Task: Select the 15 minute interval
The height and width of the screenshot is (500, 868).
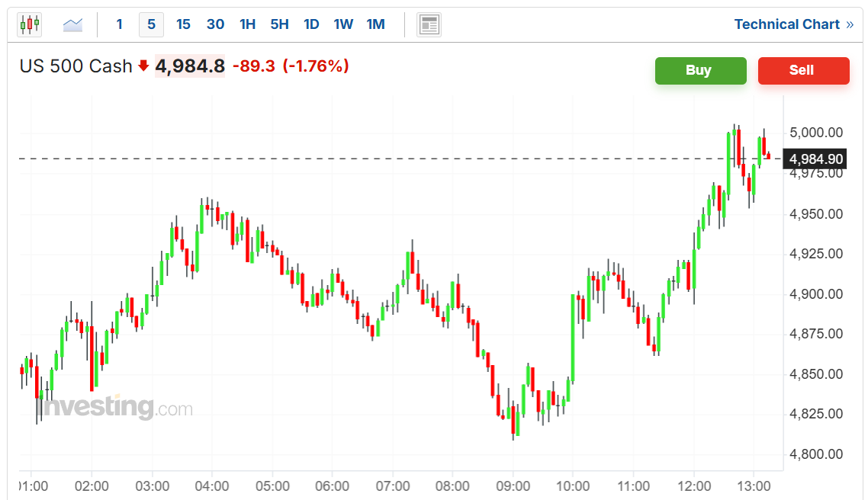Action: pyautogui.click(x=183, y=24)
